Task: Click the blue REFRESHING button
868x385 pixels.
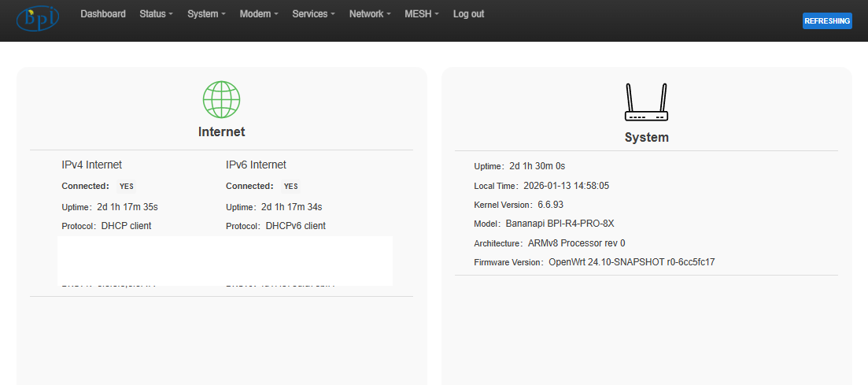Action: (827, 21)
